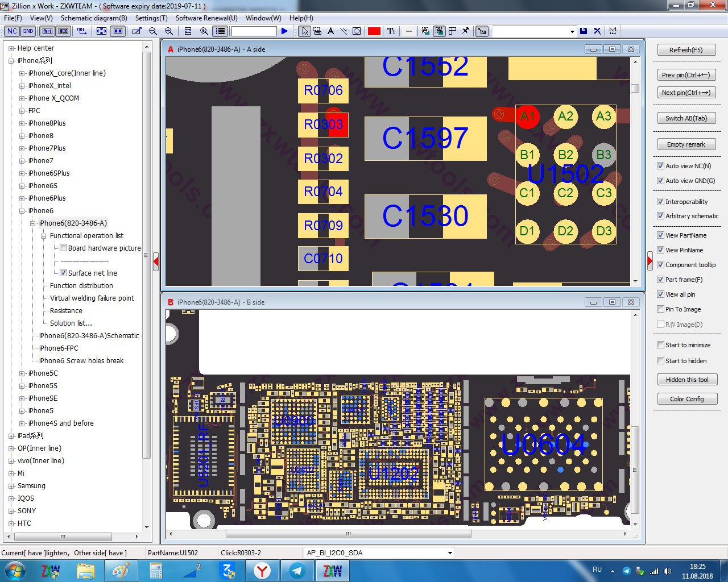
Task: Click the blue play search arrow
Action: pos(284,31)
